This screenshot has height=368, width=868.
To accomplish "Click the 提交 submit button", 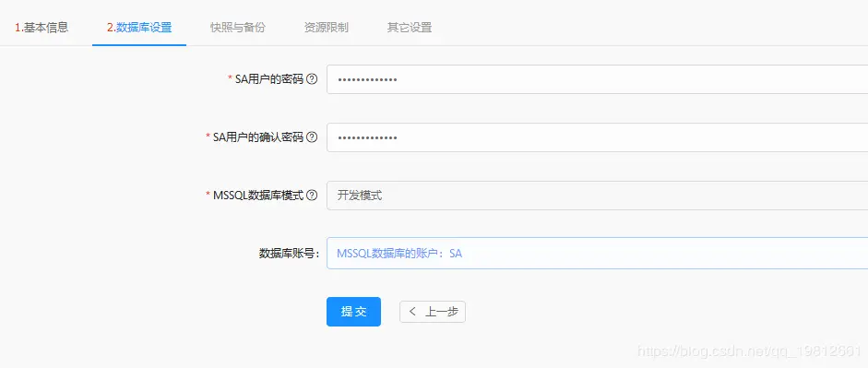I will point(353,312).
